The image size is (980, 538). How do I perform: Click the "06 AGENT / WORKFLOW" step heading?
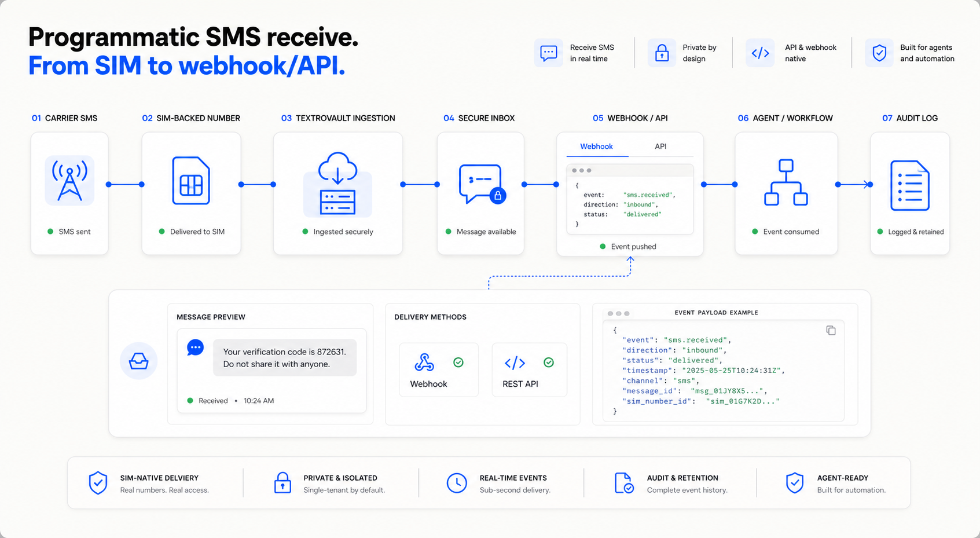786,118
